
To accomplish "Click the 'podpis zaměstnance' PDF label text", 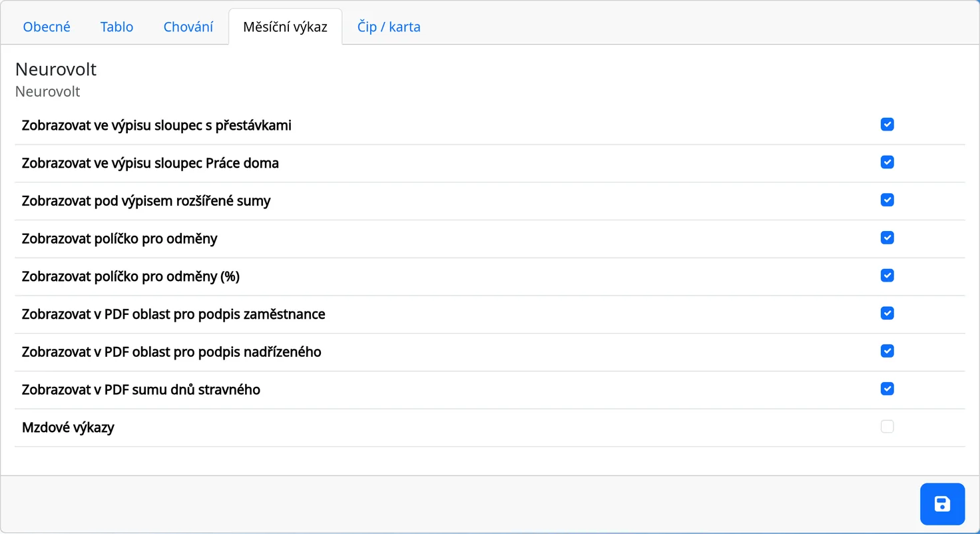I will click(173, 314).
